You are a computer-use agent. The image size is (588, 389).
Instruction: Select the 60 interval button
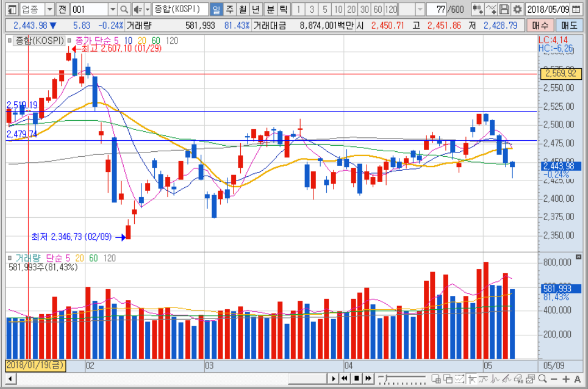378,9
